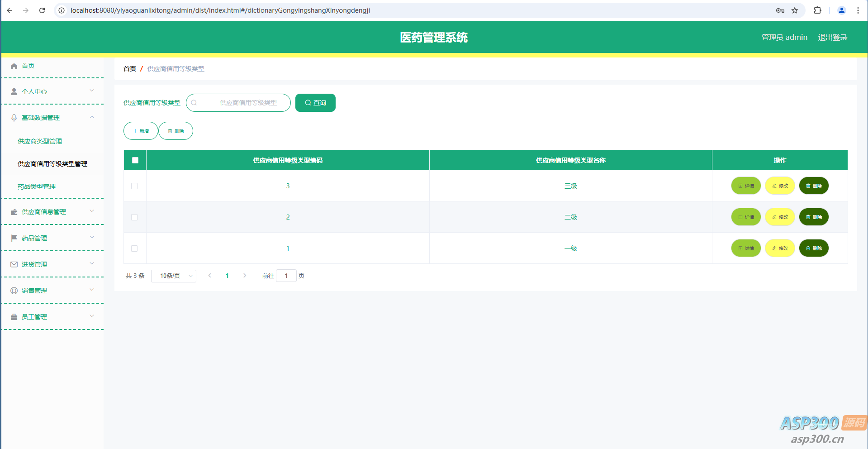Click the browser address bar URL
The height and width of the screenshot is (449, 868).
220,10
